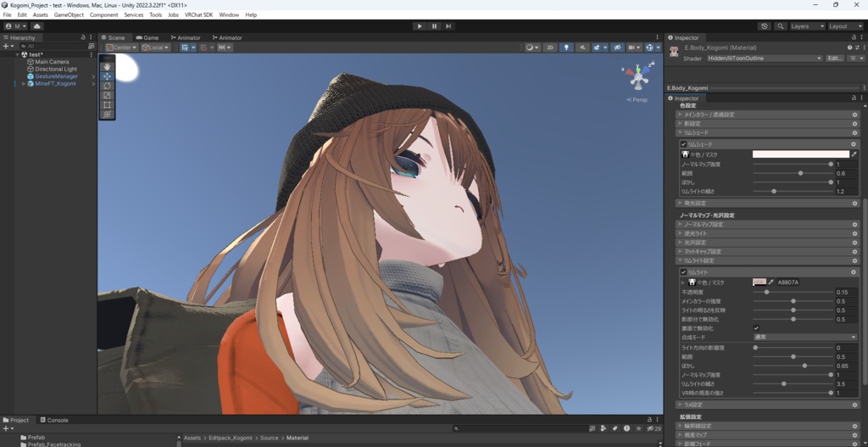This screenshot has width=868, height=447.
Task: Expand the 発光設定 section
Action: 766,204
